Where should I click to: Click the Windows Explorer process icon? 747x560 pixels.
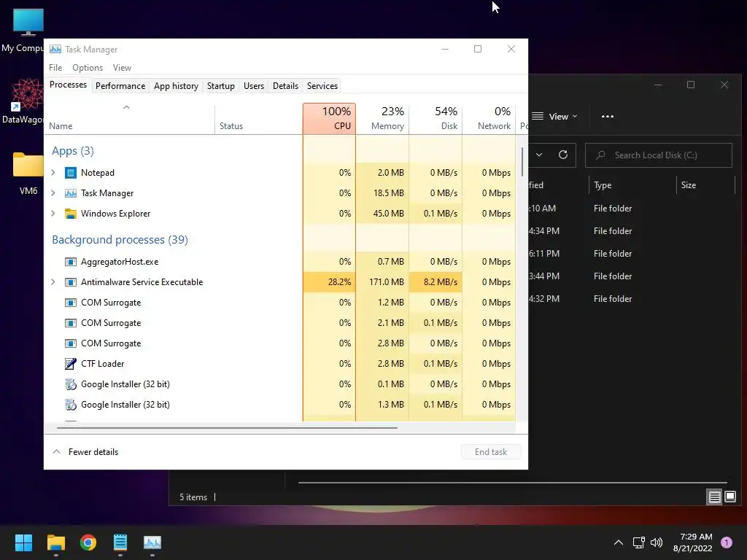pos(71,214)
